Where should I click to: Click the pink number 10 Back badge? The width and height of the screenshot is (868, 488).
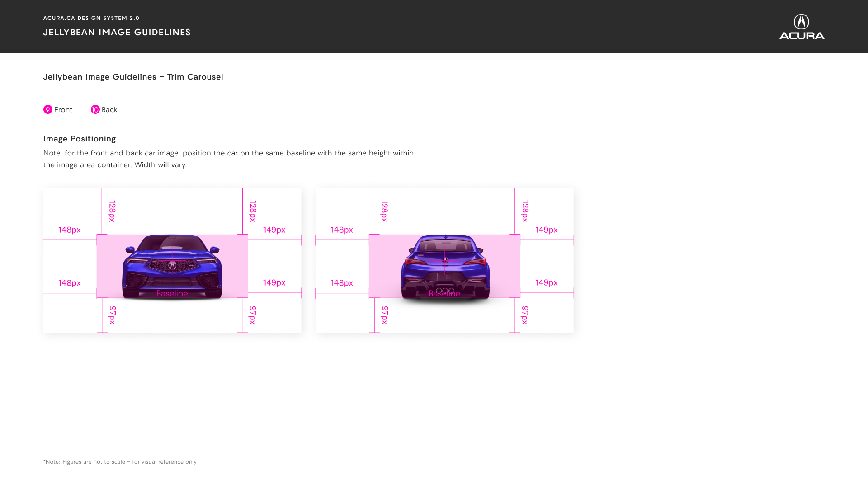[95, 109]
